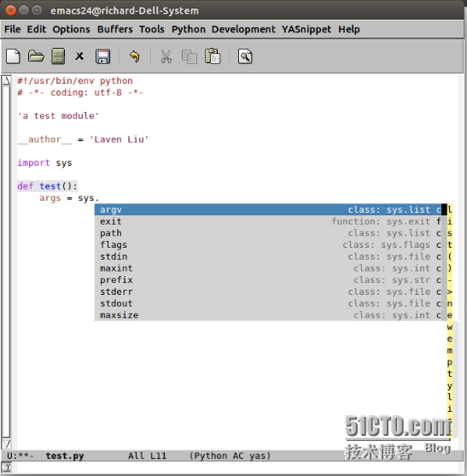Click the New file toolbar icon
The width and height of the screenshot is (467, 476).
tap(14, 56)
